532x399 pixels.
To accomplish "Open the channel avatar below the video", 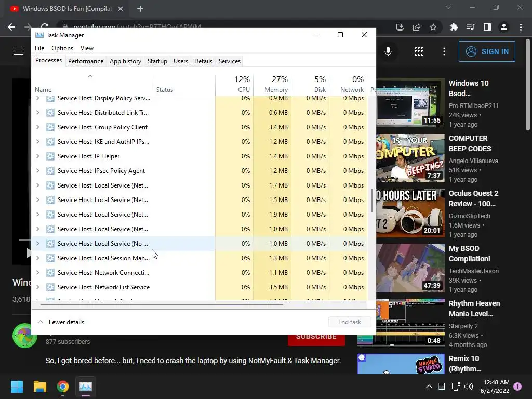I will (25, 336).
